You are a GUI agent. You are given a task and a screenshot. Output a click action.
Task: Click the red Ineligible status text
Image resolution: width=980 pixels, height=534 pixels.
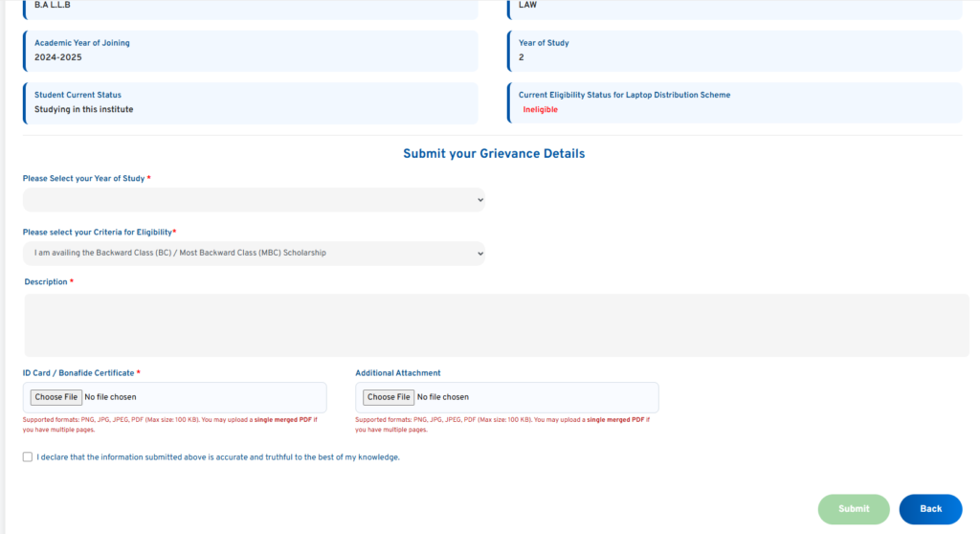540,110
